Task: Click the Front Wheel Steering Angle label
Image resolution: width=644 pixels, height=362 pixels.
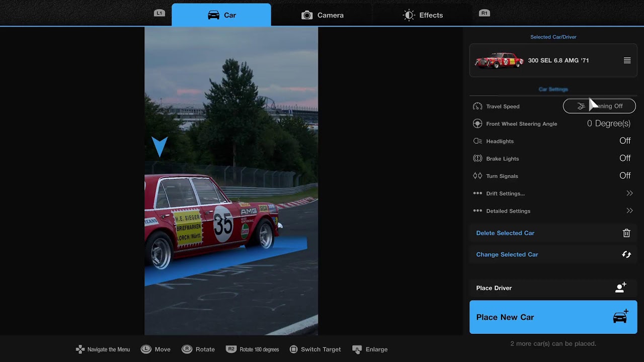Action: (x=521, y=124)
